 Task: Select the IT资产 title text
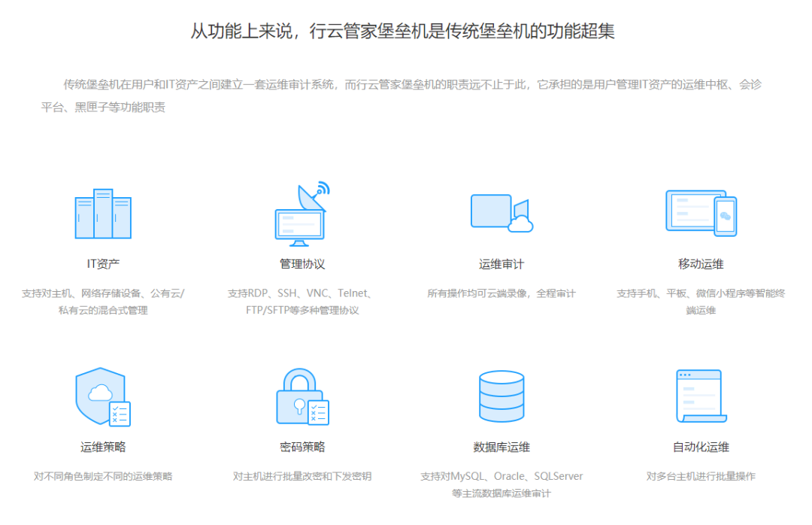[103, 264]
